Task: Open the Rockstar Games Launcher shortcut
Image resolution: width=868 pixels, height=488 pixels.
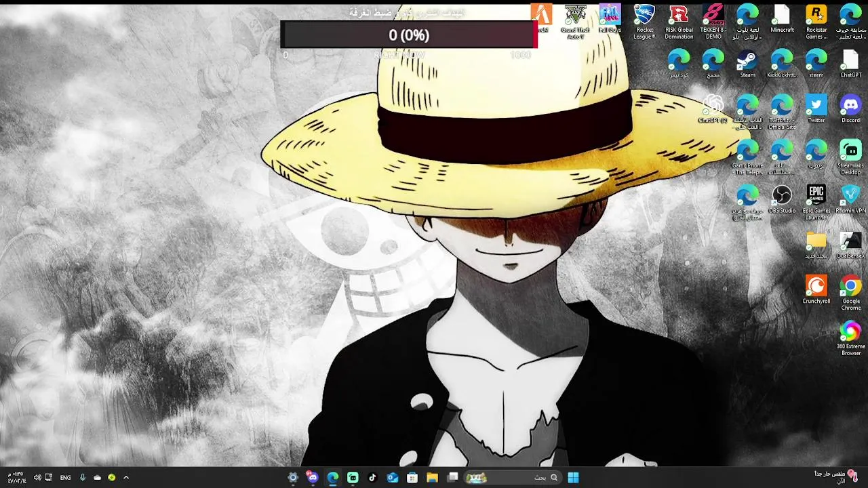Action: point(816,21)
